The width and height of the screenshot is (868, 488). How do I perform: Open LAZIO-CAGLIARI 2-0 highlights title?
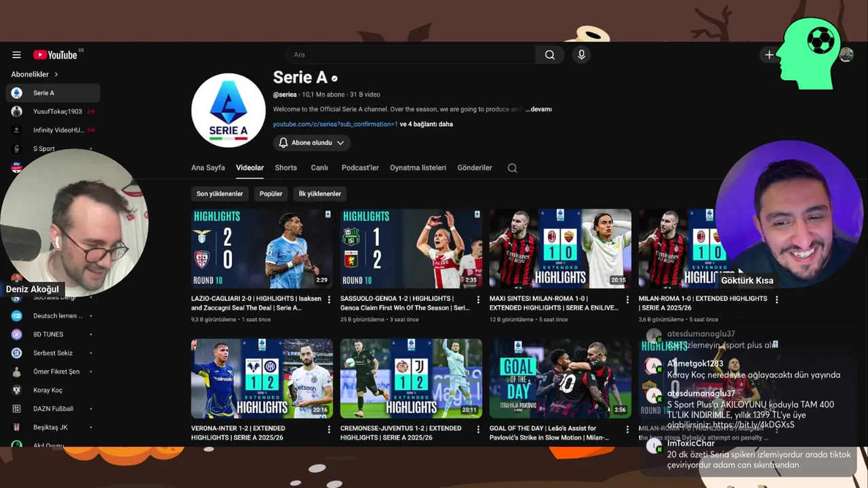click(256, 303)
